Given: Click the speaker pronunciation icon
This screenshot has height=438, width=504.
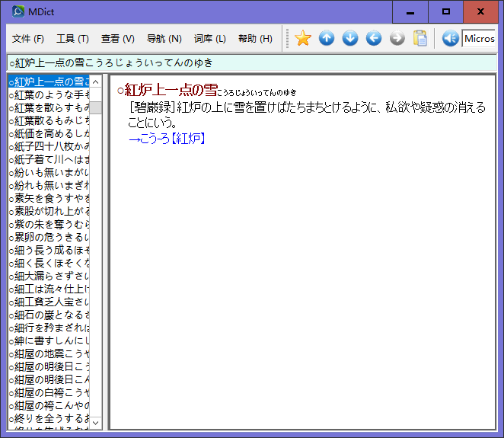Looking at the screenshot, I should [450, 38].
